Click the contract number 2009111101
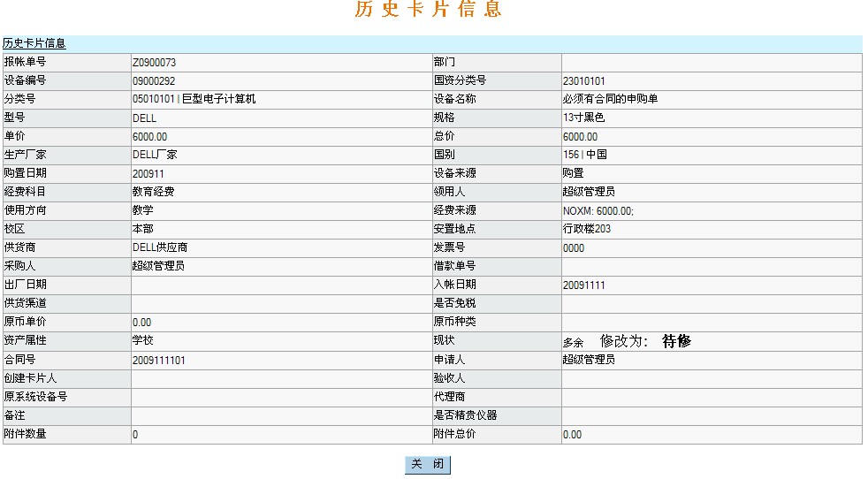 click(159, 361)
